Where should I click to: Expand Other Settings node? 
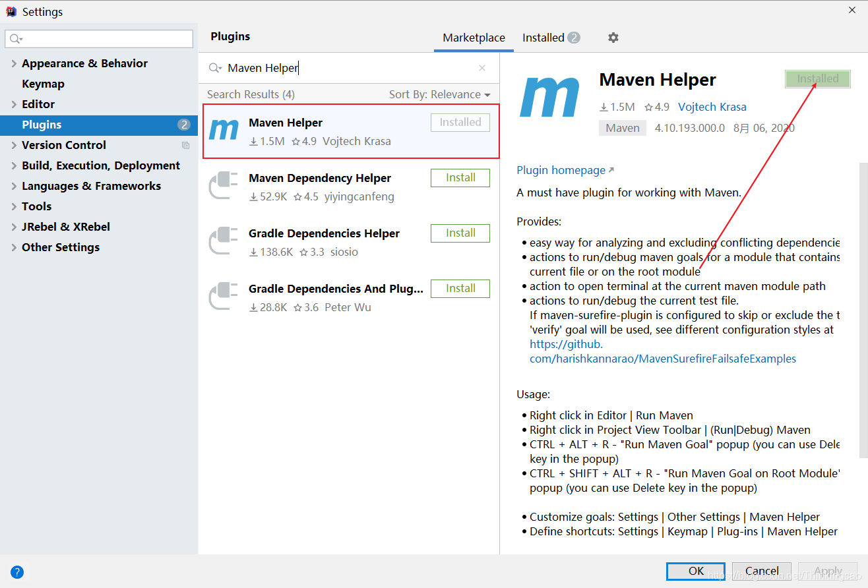point(14,247)
